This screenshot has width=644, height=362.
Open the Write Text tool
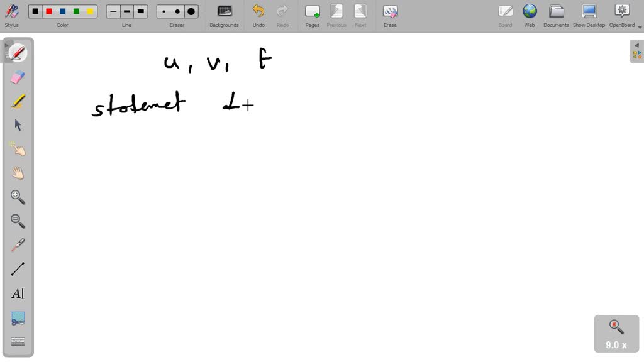click(x=18, y=292)
